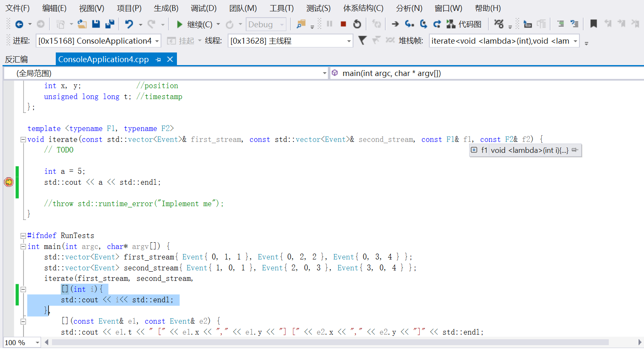Collapse the [](const Event& e1) lambda block
Image resolution: width=644 pixels, height=351 pixels.
point(23,322)
